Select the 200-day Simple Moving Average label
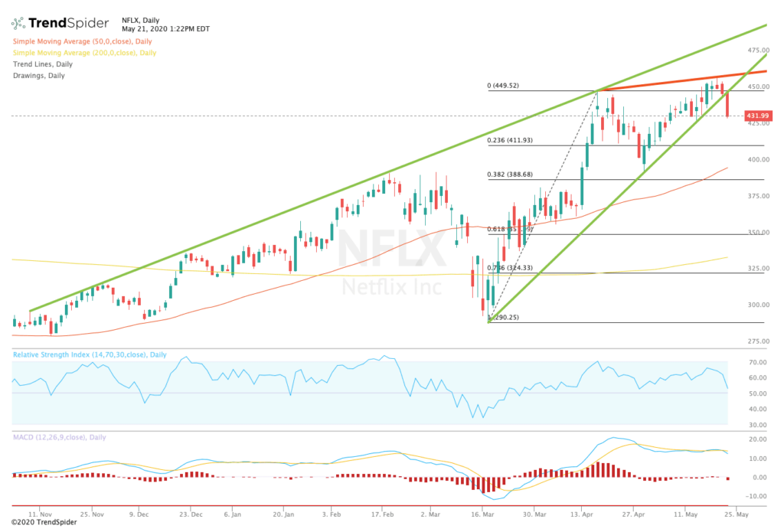The image size is (784, 532). point(84,53)
